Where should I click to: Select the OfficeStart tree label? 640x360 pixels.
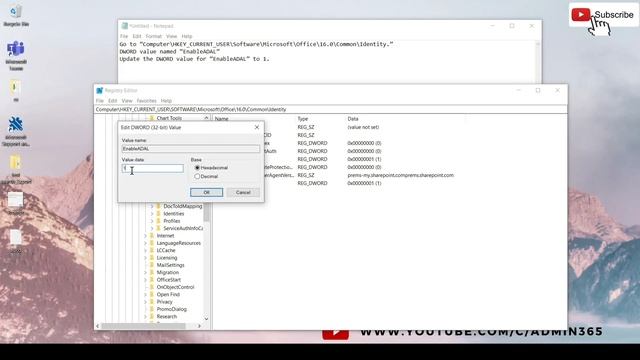point(169,280)
